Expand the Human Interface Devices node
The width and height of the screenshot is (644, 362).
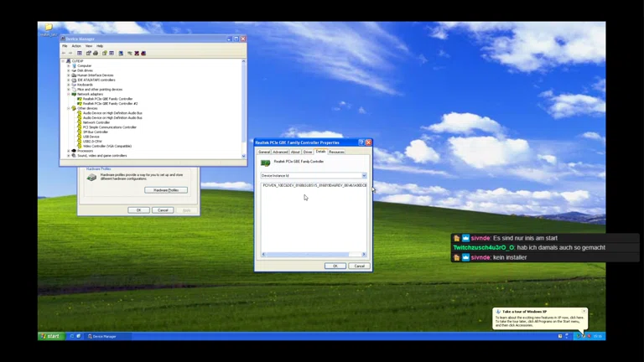coord(69,75)
